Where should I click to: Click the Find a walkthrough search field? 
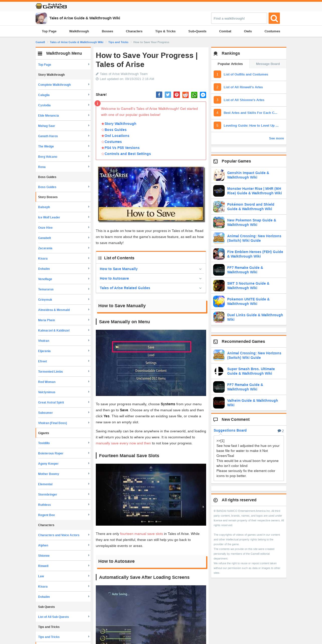239,18
